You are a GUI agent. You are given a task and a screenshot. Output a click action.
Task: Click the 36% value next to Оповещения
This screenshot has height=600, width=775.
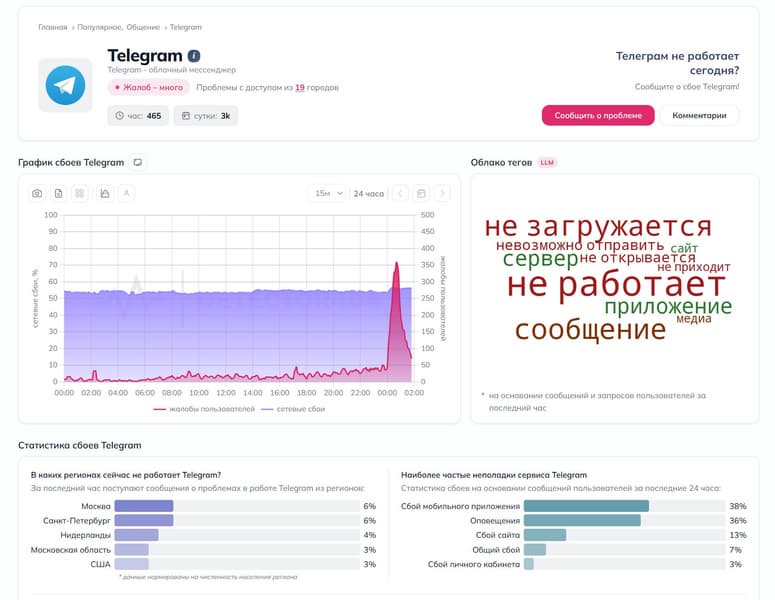click(737, 520)
